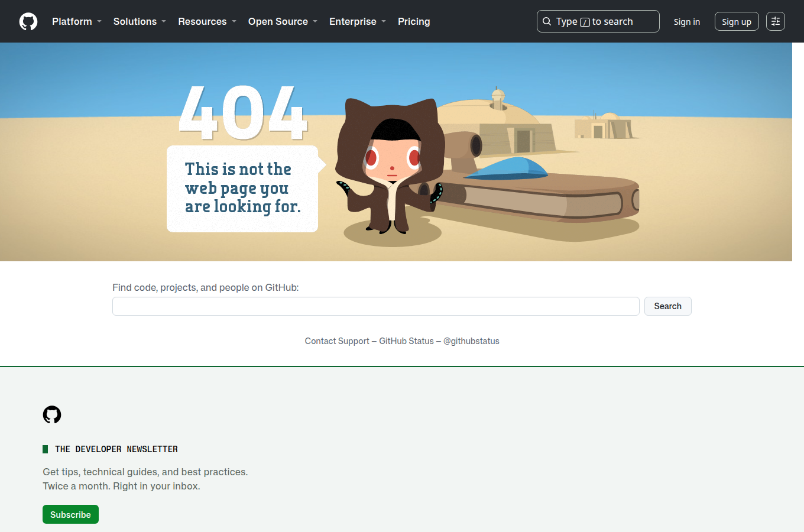Click the 404 Octocat Jedi illustration
Screen dimensions: 804x532
coord(390,166)
